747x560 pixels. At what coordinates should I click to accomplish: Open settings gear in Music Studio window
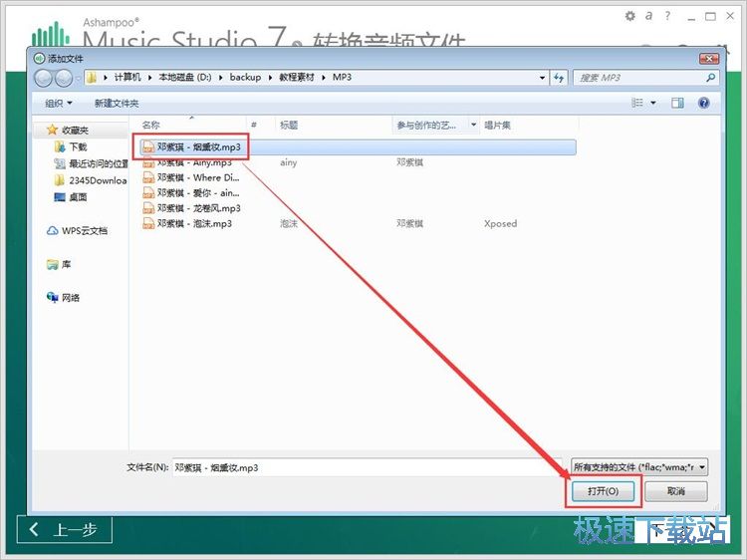(629, 16)
